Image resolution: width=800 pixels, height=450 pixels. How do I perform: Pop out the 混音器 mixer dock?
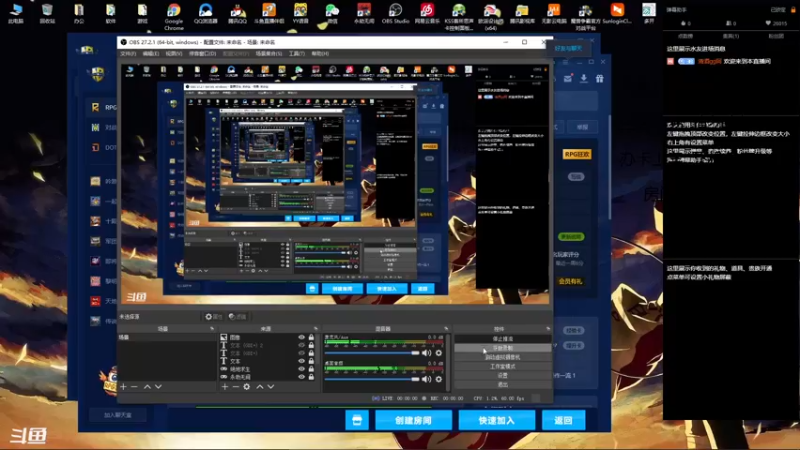coord(446,329)
